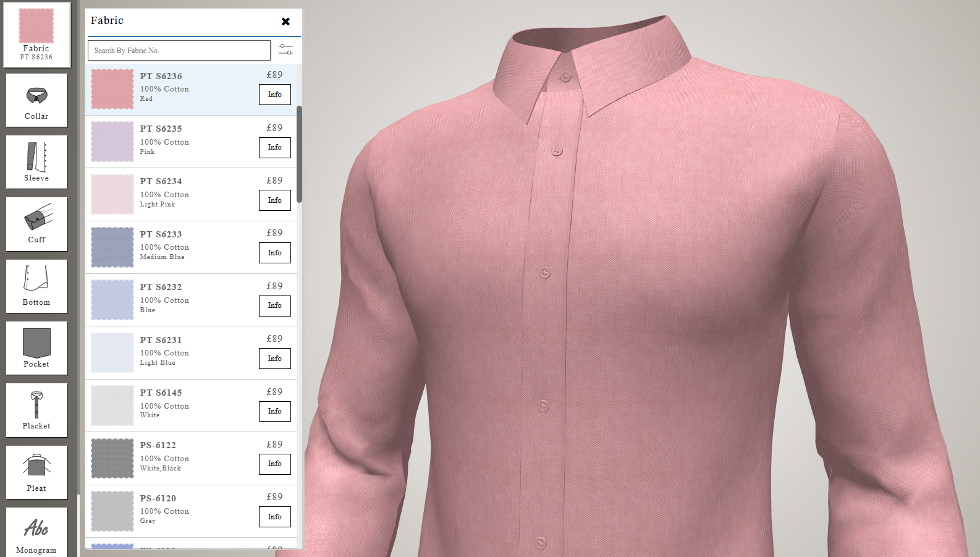Open the Placket style option
Image resolution: width=980 pixels, height=557 pixels.
click(36, 410)
